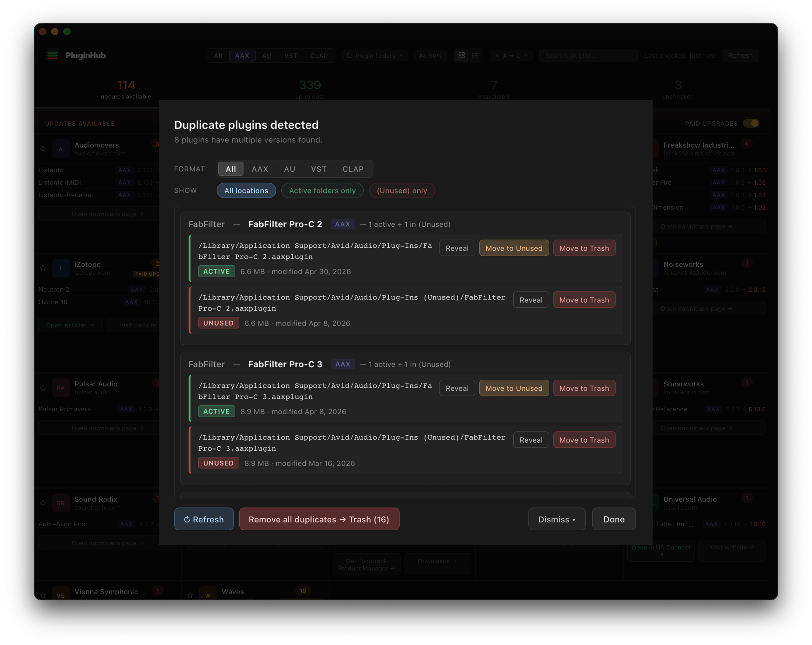
Task: Star the iZotope vendor card
Action: pyautogui.click(x=43, y=268)
